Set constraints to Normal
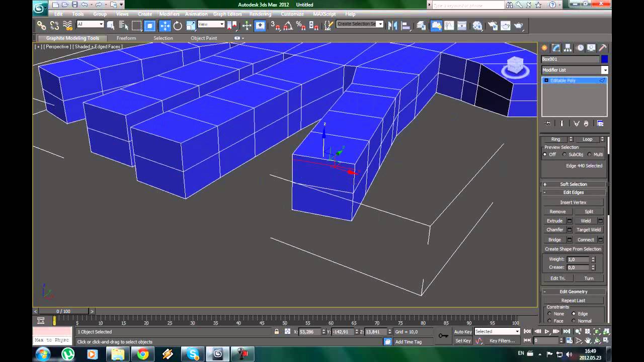 click(574, 321)
